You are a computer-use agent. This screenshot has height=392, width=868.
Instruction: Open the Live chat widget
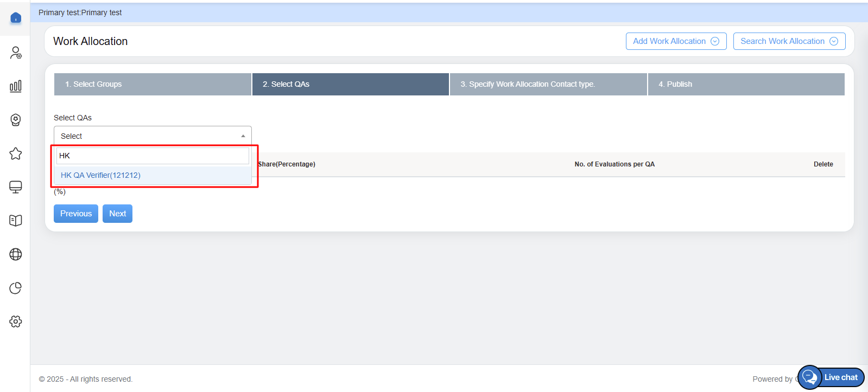point(831,377)
